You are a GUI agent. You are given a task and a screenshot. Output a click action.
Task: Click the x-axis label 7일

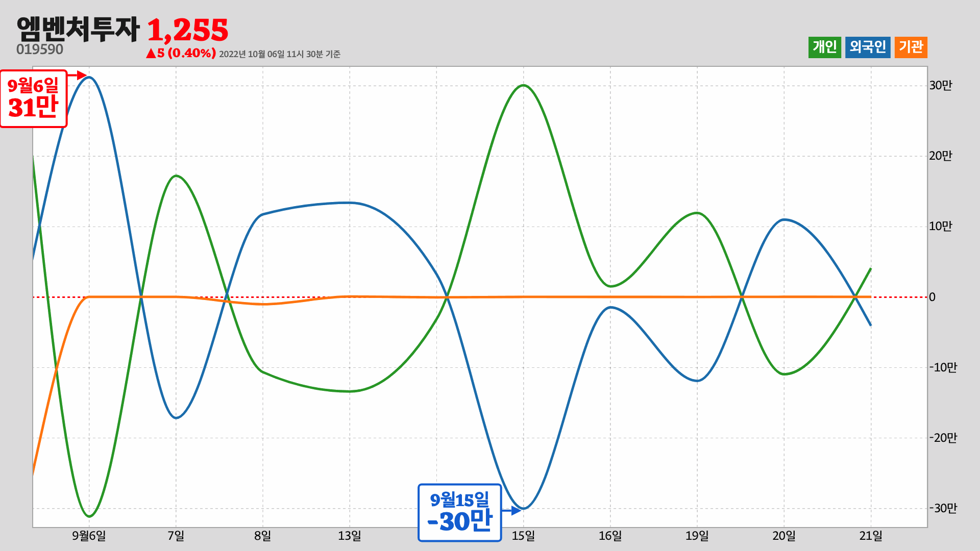point(176,536)
